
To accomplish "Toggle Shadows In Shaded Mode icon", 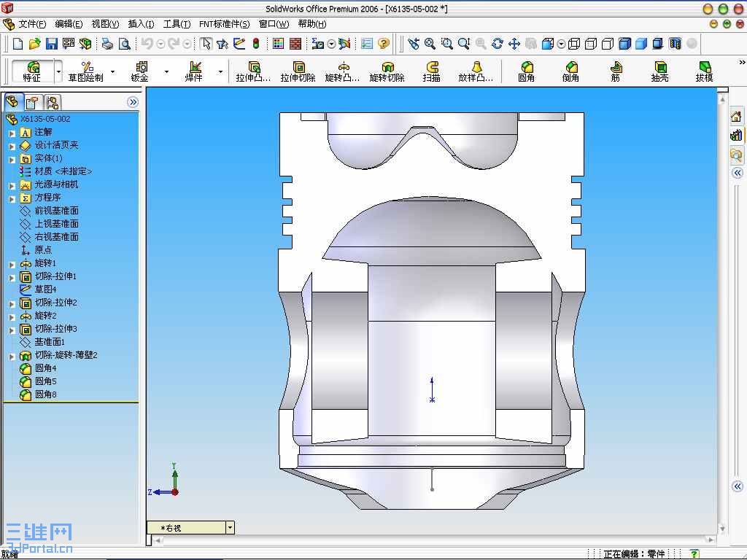I will click(x=658, y=44).
